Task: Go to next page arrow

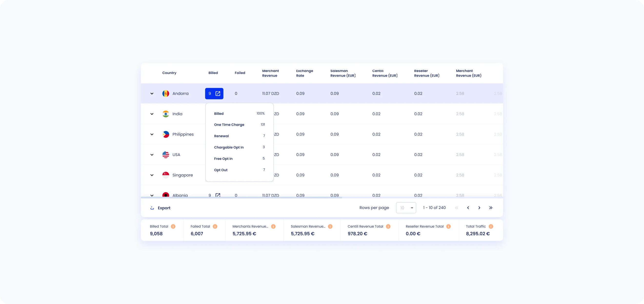Action: [x=479, y=208]
